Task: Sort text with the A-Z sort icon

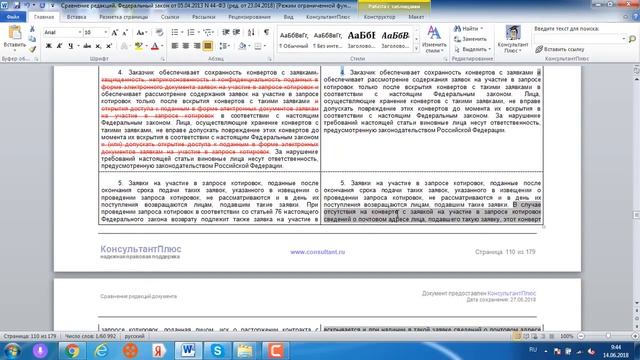Action: coord(251,33)
